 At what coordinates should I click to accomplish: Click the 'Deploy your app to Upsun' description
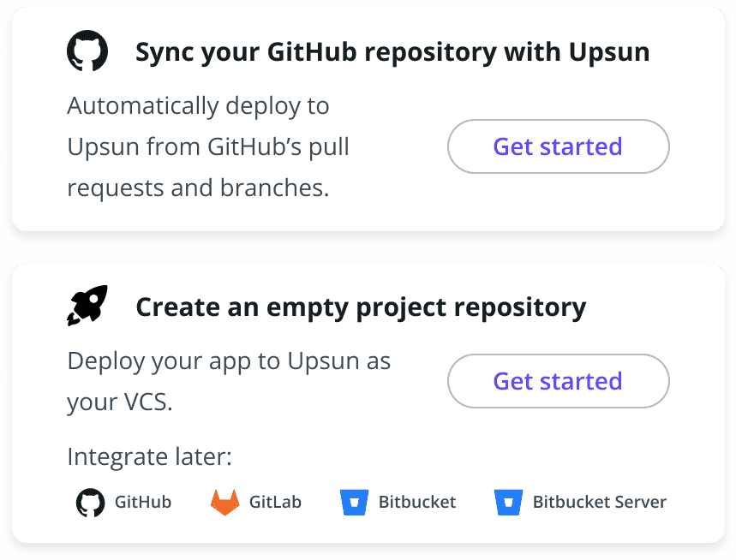tap(229, 381)
